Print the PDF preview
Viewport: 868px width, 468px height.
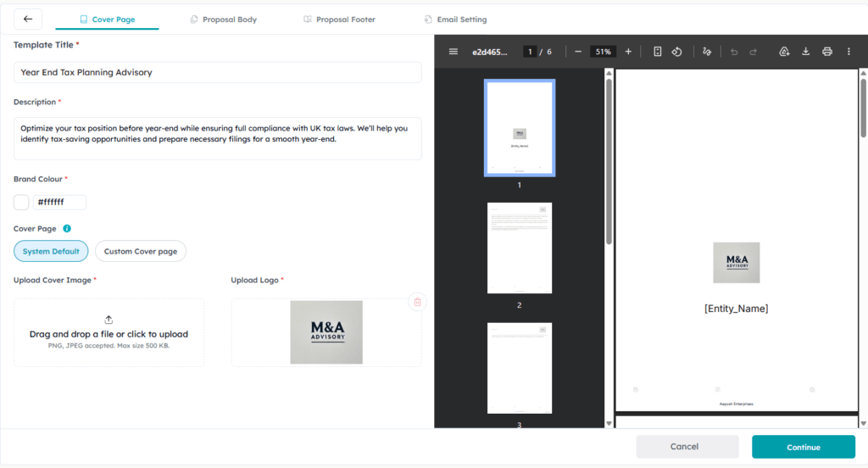pos(827,52)
